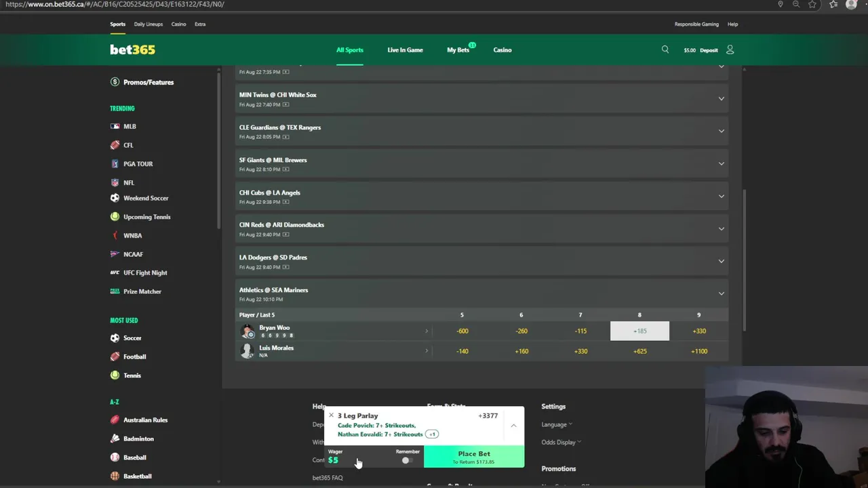Remove the 3 Leg Parlay betslip

pos(331,415)
